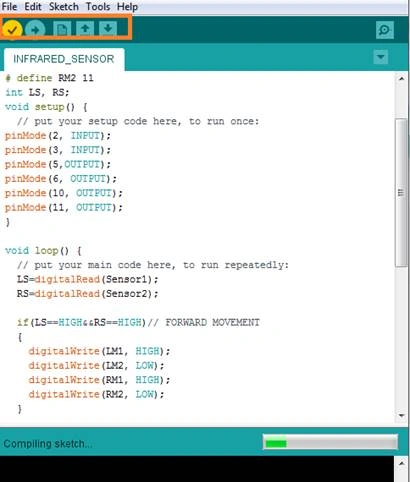Click the '# define RM2 11' line
Image resolution: width=410 pixels, height=482 pixels.
49,78
